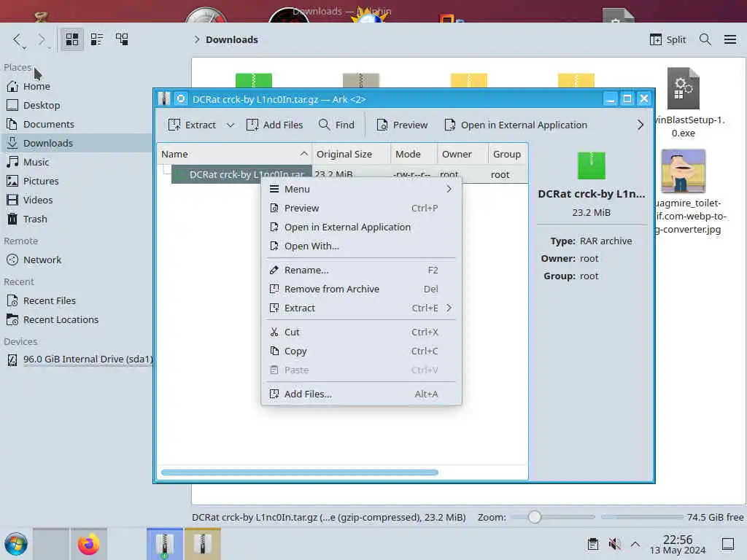Choose Preview from the context menu
This screenshot has height=560, width=747.
[361, 208]
